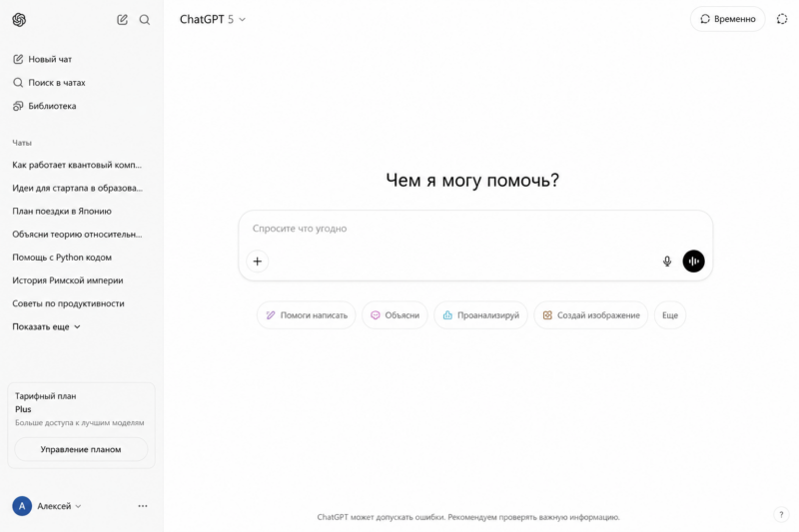The height and width of the screenshot is (532, 799).
Task: Open the three-dots menu next to Алексей
Action: coord(143,506)
